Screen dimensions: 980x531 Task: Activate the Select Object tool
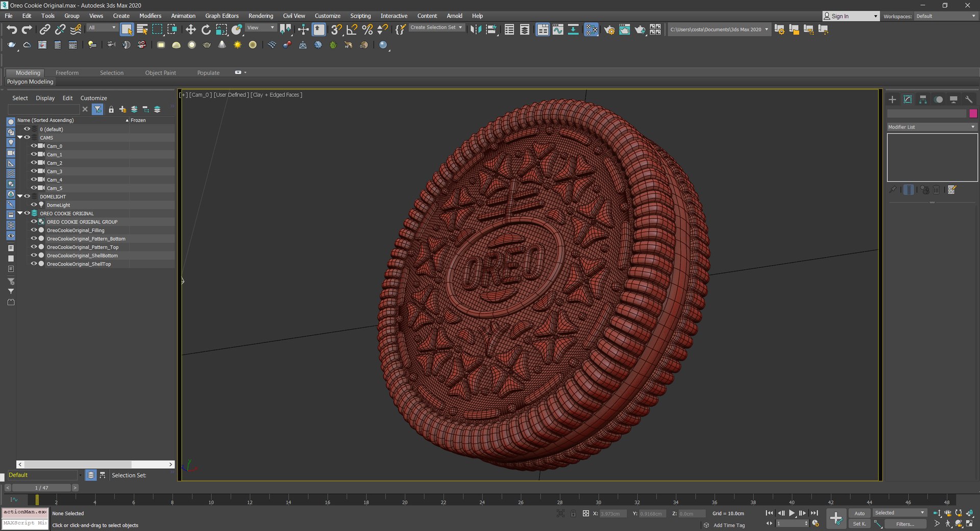click(127, 30)
